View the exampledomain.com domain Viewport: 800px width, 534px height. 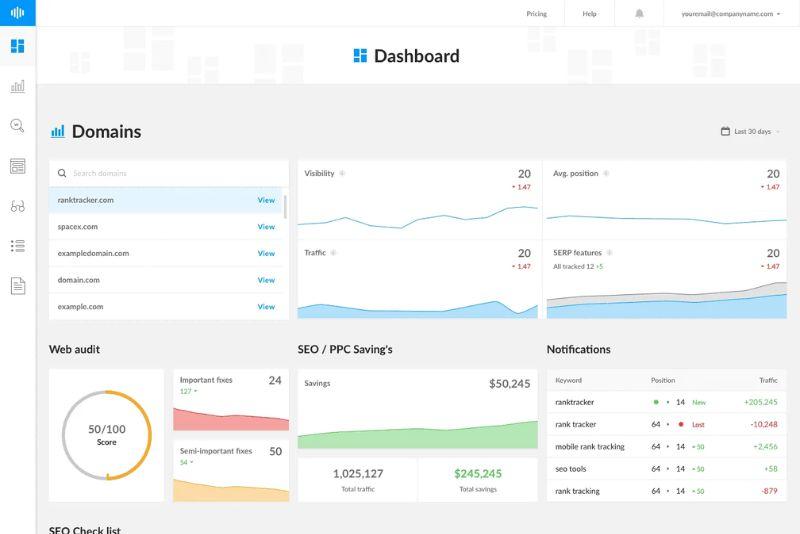click(266, 253)
